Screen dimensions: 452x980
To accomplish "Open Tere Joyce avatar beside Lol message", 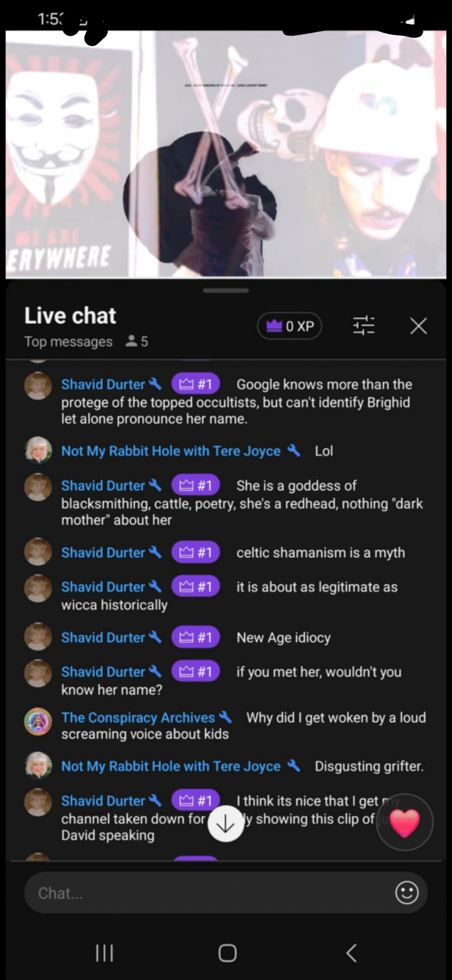I will tap(38, 451).
